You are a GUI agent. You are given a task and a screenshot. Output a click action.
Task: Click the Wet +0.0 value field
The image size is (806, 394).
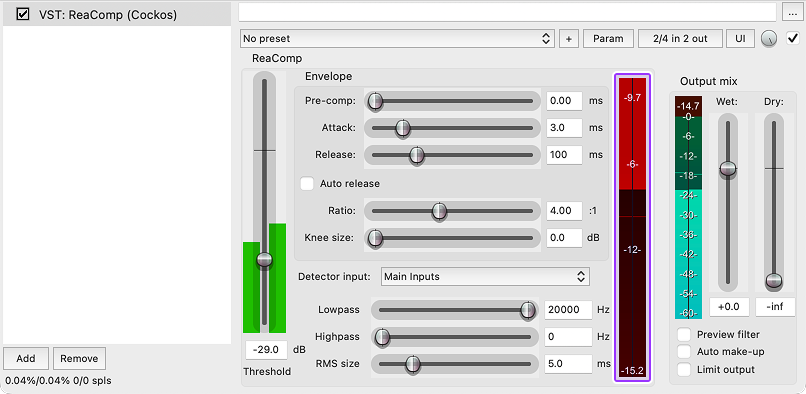729,307
